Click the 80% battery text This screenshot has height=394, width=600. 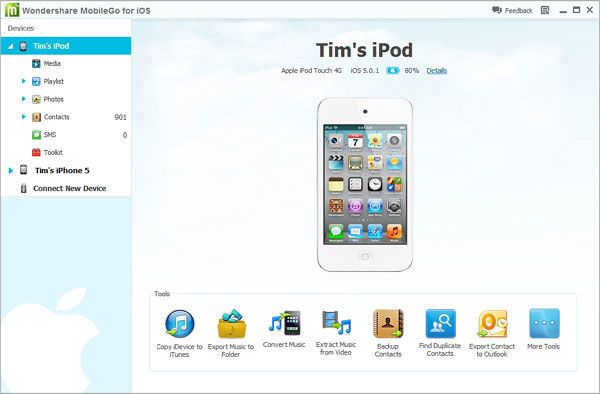[412, 71]
